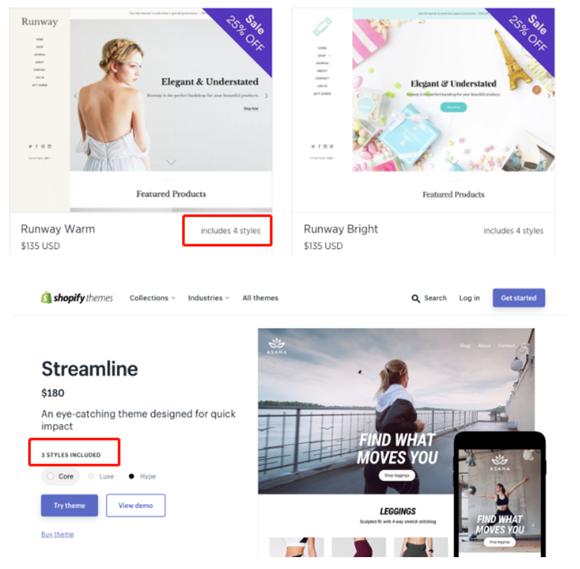Click the View demo button

click(x=136, y=505)
